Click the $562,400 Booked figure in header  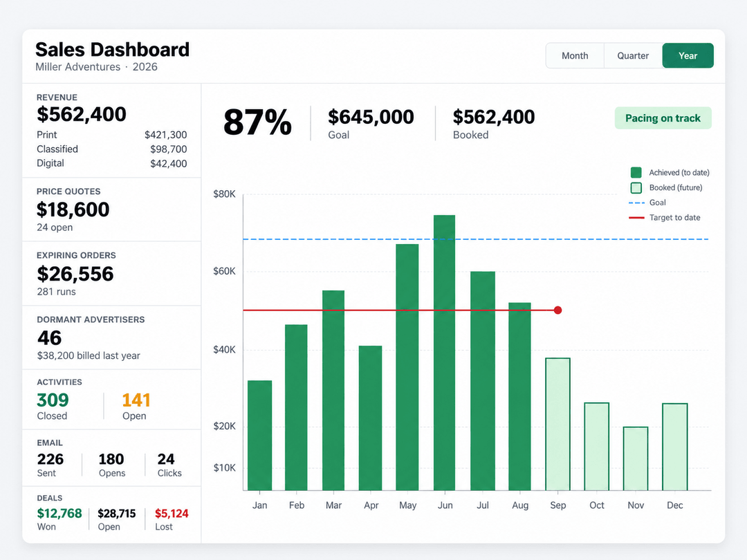point(494,117)
